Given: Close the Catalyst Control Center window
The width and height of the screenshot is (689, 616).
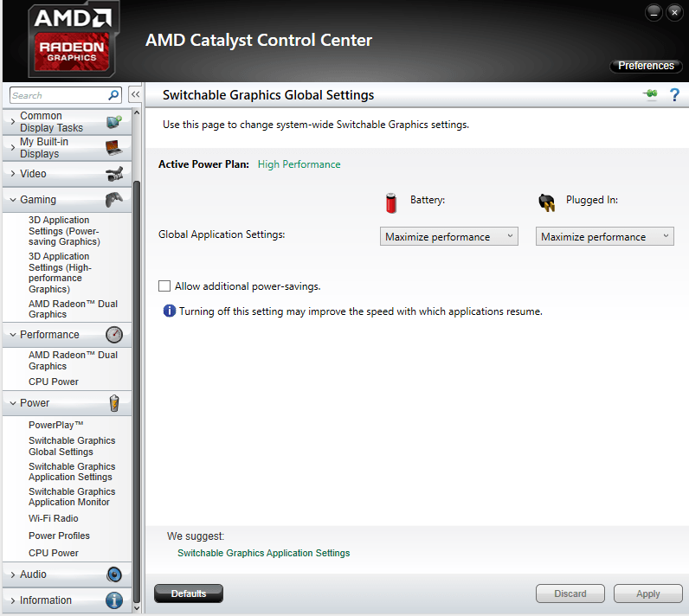Looking at the screenshot, I should (x=674, y=13).
